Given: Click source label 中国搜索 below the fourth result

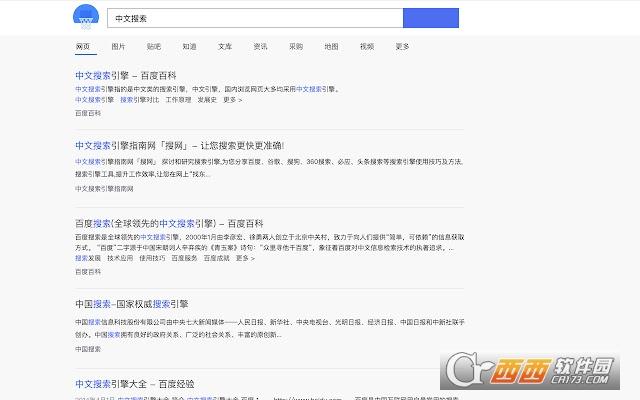Looking at the screenshot, I should (88, 349).
